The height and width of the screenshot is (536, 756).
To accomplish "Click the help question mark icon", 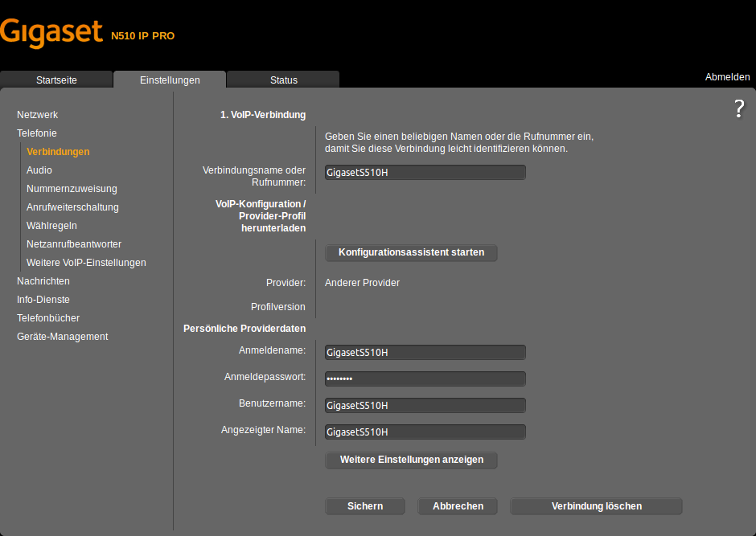I will [739, 109].
